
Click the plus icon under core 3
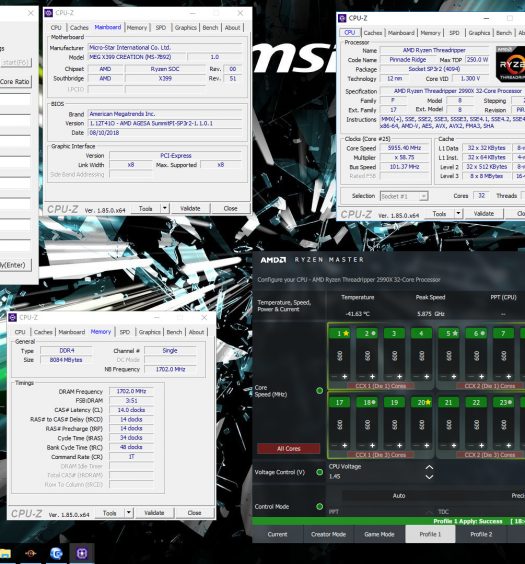pyautogui.click(x=400, y=377)
